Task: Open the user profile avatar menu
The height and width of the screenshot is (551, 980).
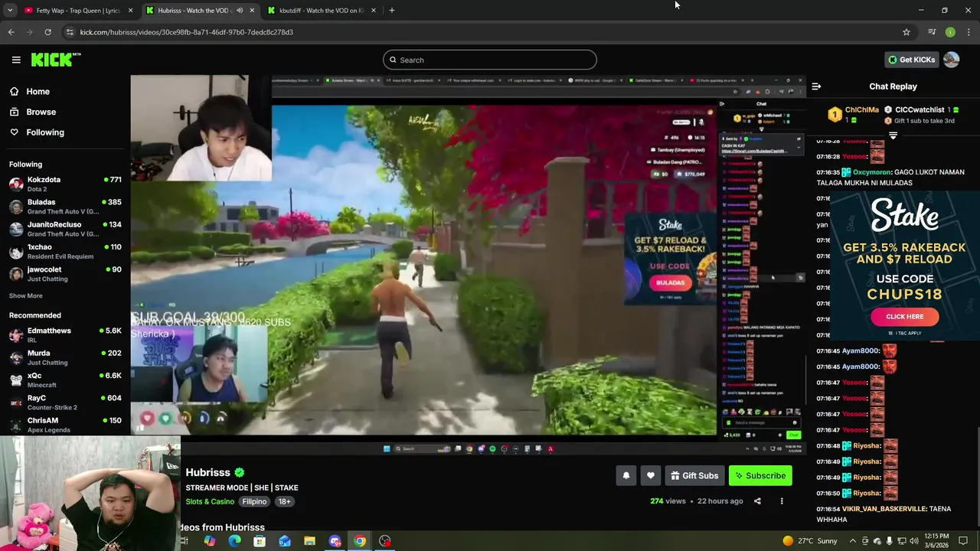Action: click(x=952, y=60)
